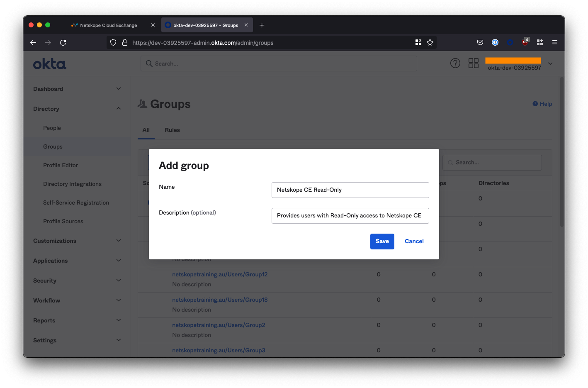Select the Rules tab in Groups
The image size is (588, 388).
(172, 130)
